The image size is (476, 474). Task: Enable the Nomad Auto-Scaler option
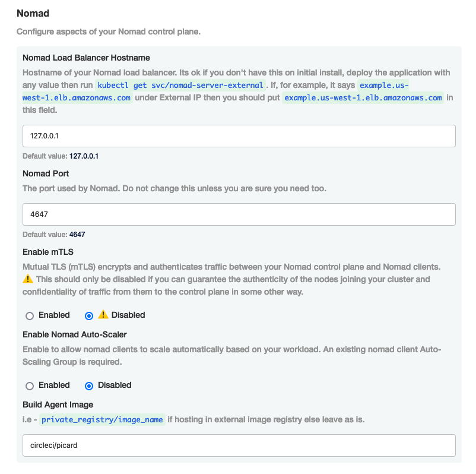(30, 385)
